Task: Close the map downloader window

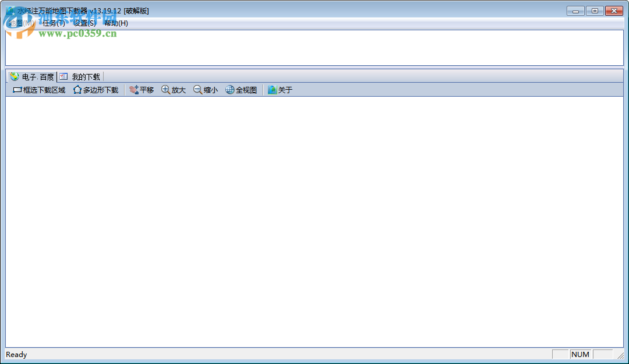Action: [x=614, y=11]
